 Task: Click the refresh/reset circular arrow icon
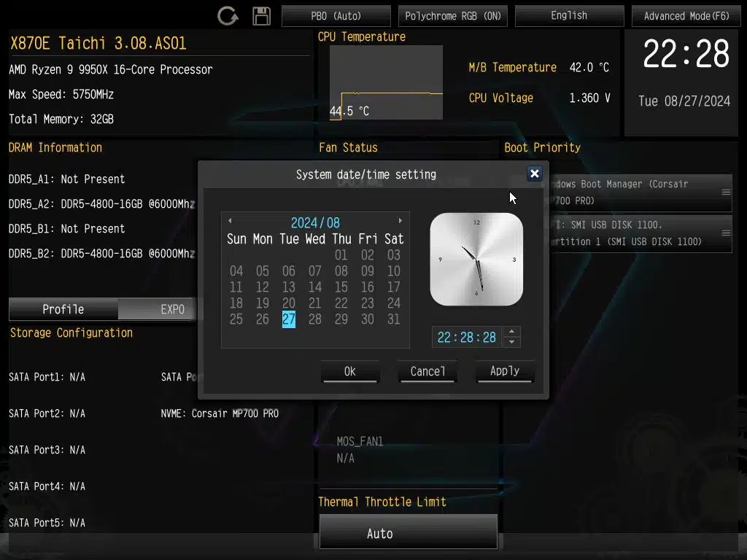228,16
